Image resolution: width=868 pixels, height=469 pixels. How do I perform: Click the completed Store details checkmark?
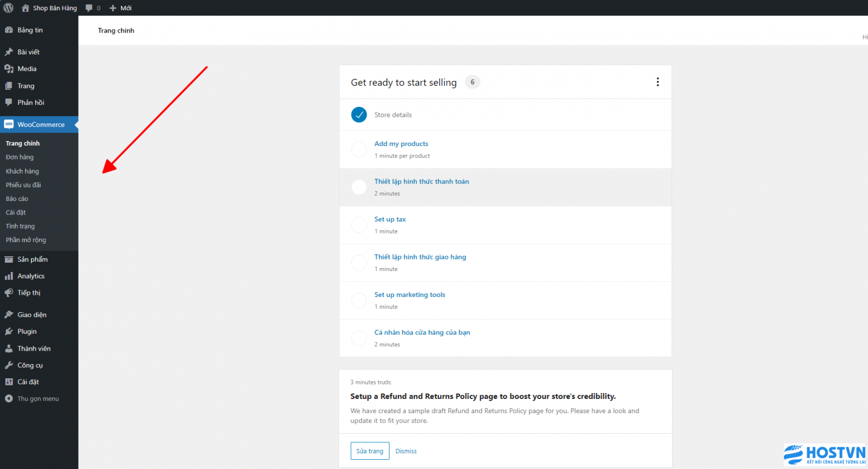pyautogui.click(x=359, y=115)
